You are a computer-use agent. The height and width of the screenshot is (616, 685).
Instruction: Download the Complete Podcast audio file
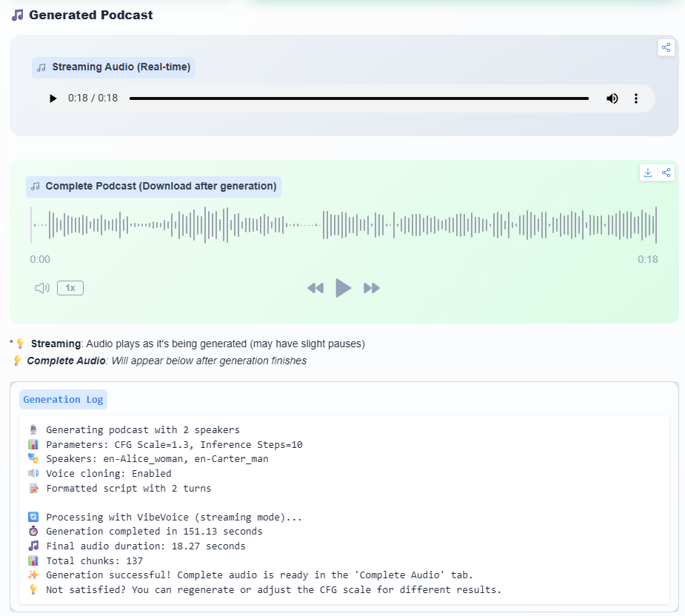pos(648,173)
